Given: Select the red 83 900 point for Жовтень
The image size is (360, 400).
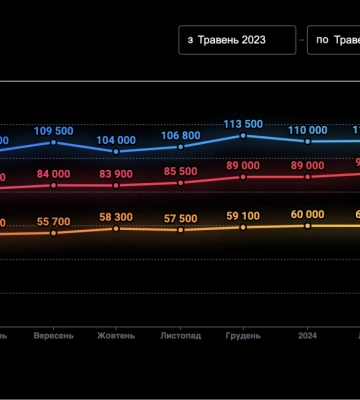Looking at the screenshot, I should [116, 185].
